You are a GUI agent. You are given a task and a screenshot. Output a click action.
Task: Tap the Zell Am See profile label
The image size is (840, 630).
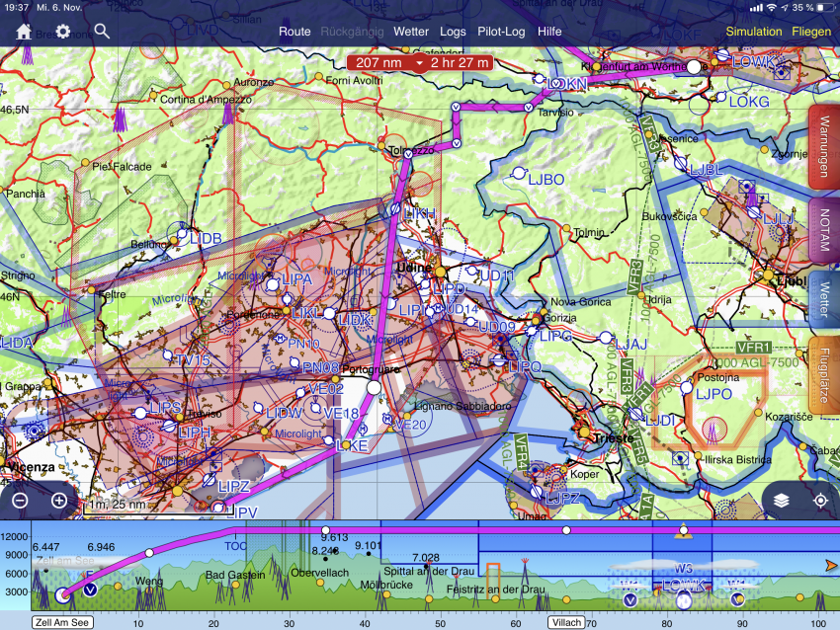click(x=62, y=622)
